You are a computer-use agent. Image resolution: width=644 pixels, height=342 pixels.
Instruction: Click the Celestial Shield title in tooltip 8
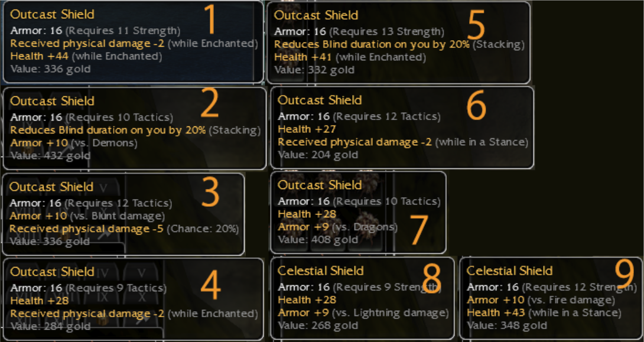(x=321, y=271)
